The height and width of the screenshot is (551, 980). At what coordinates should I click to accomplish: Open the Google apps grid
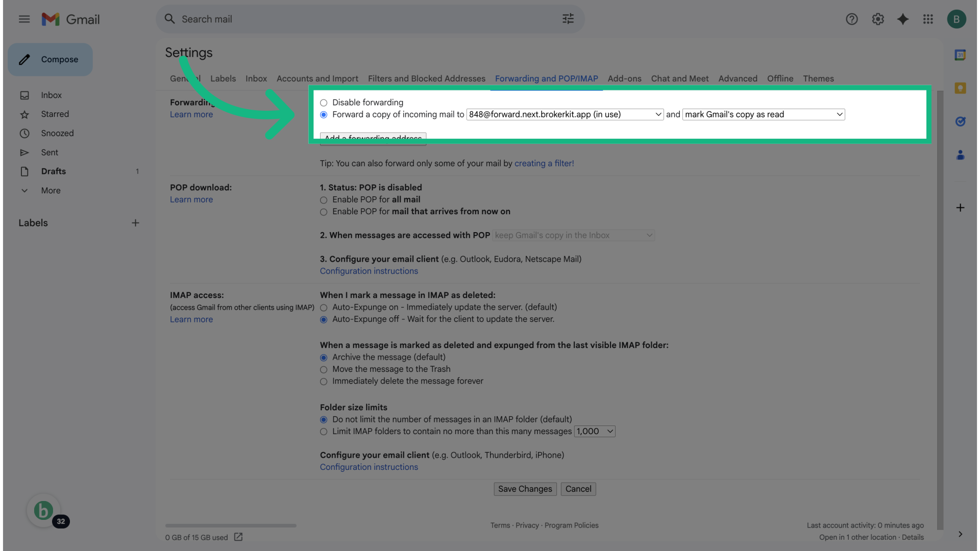[928, 19]
